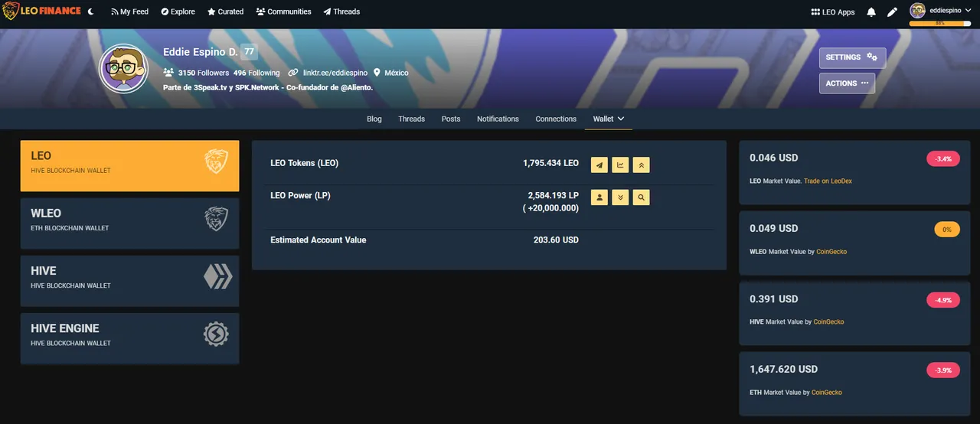Click the lion icon on LEO card
This screenshot has width=980, height=424.
pyautogui.click(x=217, y=161)
